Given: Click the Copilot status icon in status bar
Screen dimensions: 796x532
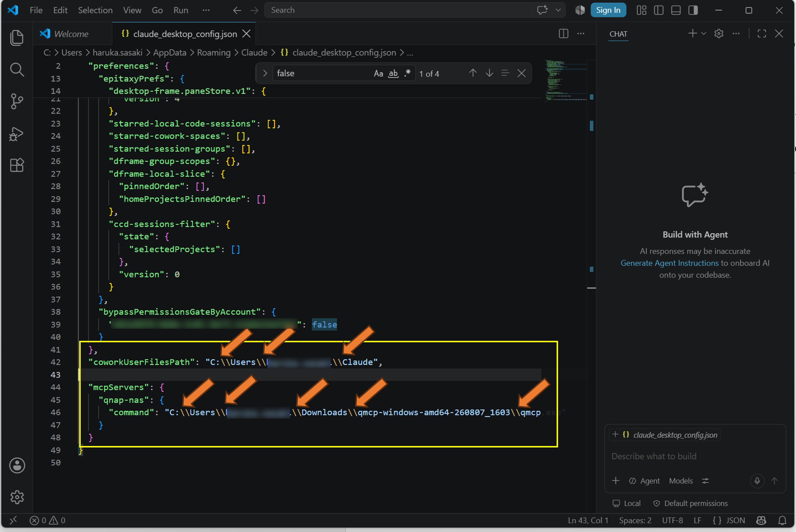Looking at the screenshot, I should [x=761, y=520].
